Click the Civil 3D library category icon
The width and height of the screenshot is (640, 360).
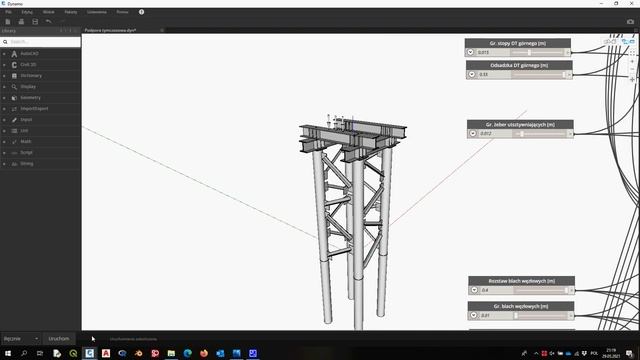(14, 64)
